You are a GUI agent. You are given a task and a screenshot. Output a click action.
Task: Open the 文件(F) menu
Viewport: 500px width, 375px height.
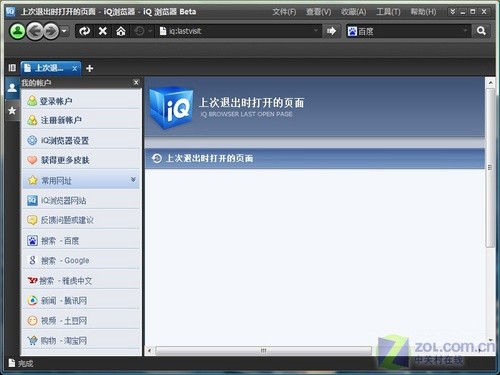tap(284, 12)
